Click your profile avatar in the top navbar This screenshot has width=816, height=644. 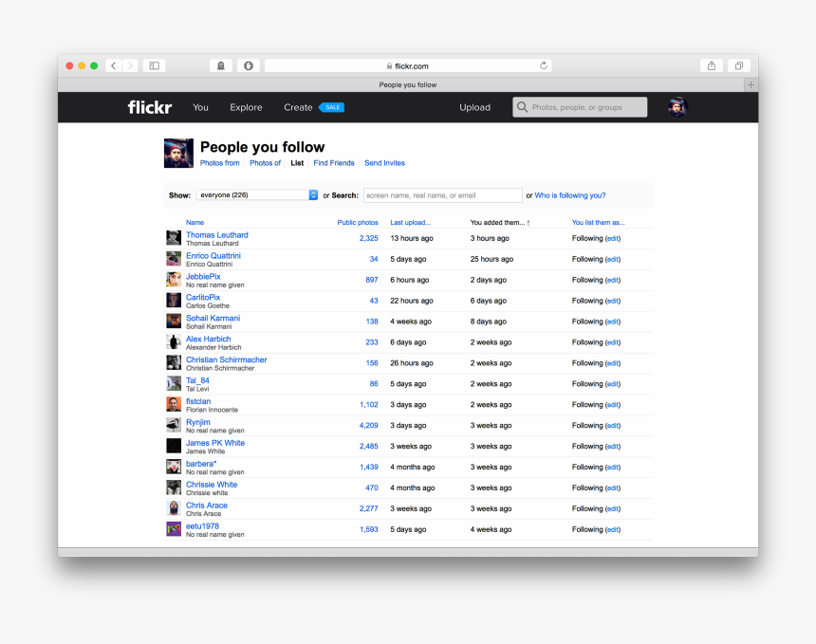[x=677, y=106]
